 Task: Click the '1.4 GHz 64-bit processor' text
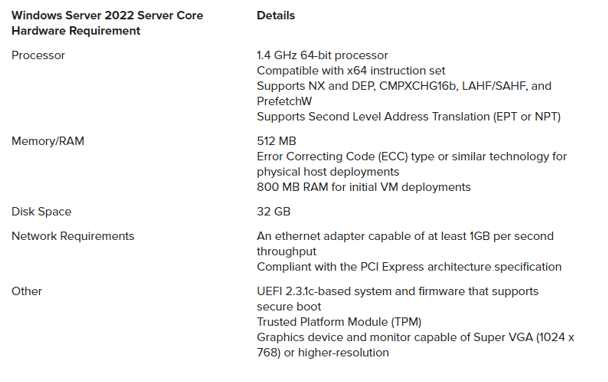pyautogui.click(x=322, y=55)
